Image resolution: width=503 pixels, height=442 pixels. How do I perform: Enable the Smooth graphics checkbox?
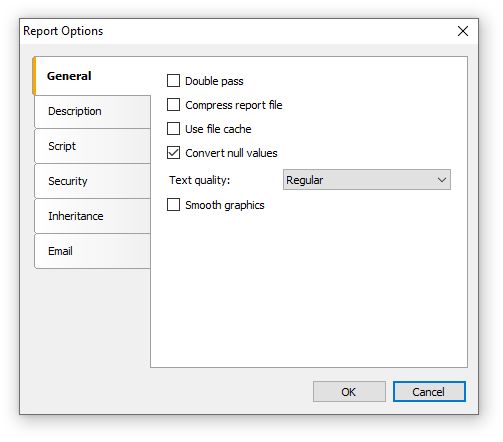(173, 205)
